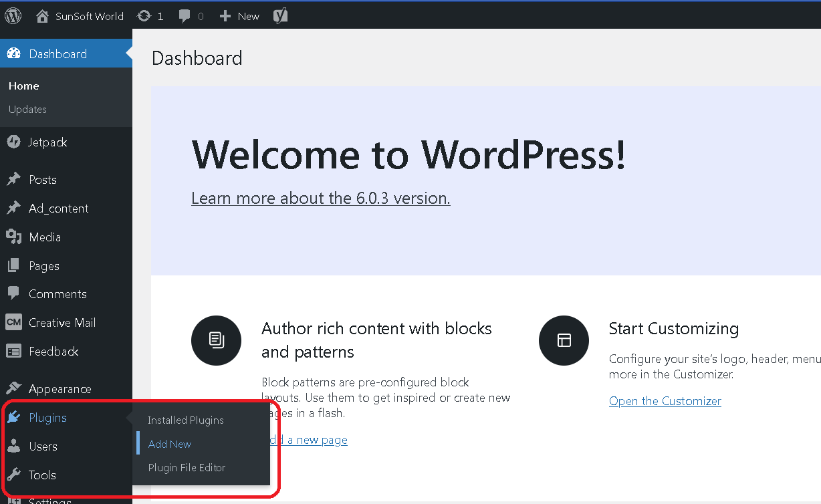Viewport: 821px width, 504px height.
Task: Click the Jetpack lightning icon
Action: pos(13,142)
